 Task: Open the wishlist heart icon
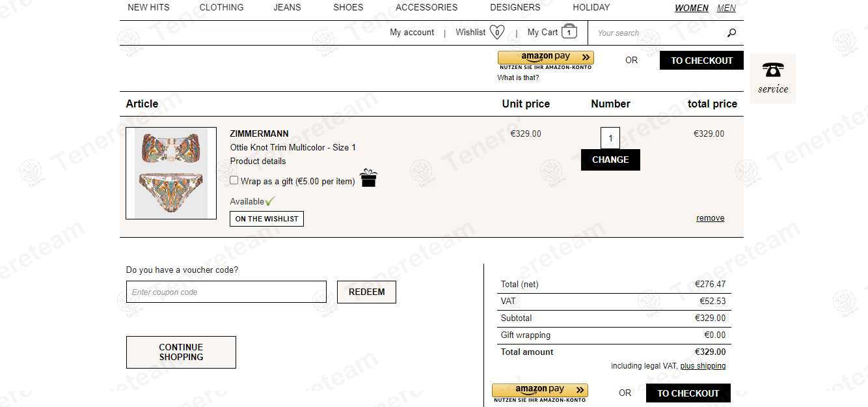pyautogui.click(x=497, y=32)
